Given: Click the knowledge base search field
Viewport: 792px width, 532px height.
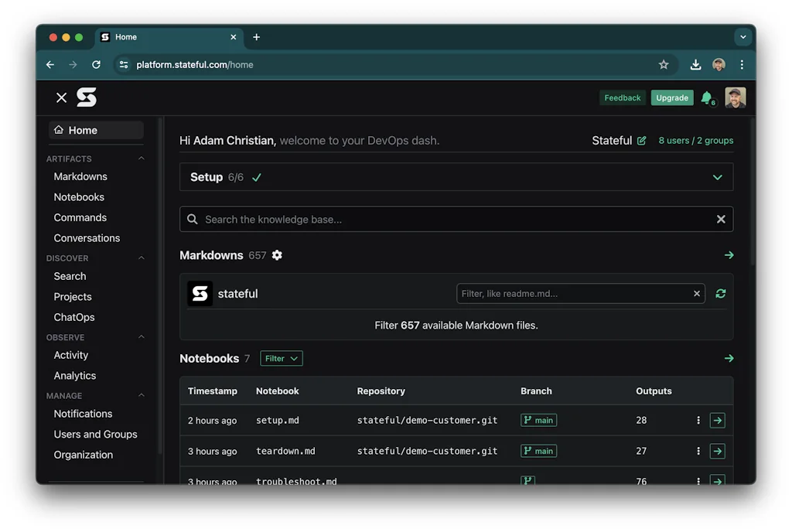Looking at the screenshot, I should [x=456, y=219].
